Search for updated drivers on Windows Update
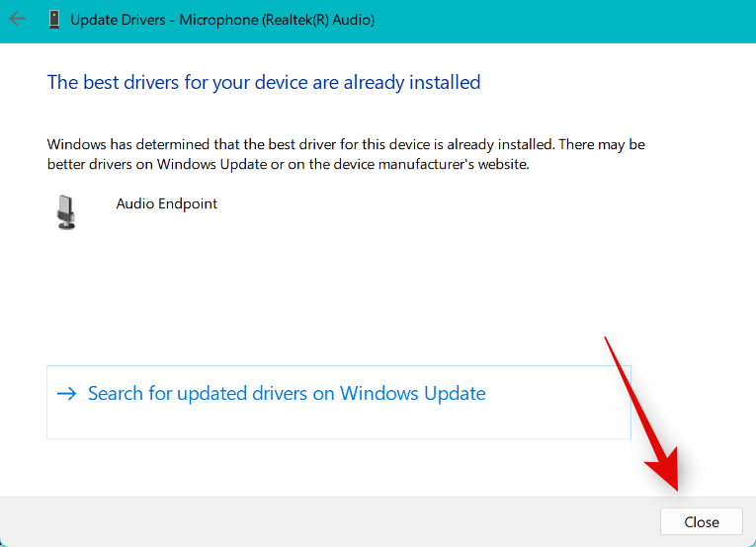This screenshot has height=547, width=756. [x=287, y=394]
